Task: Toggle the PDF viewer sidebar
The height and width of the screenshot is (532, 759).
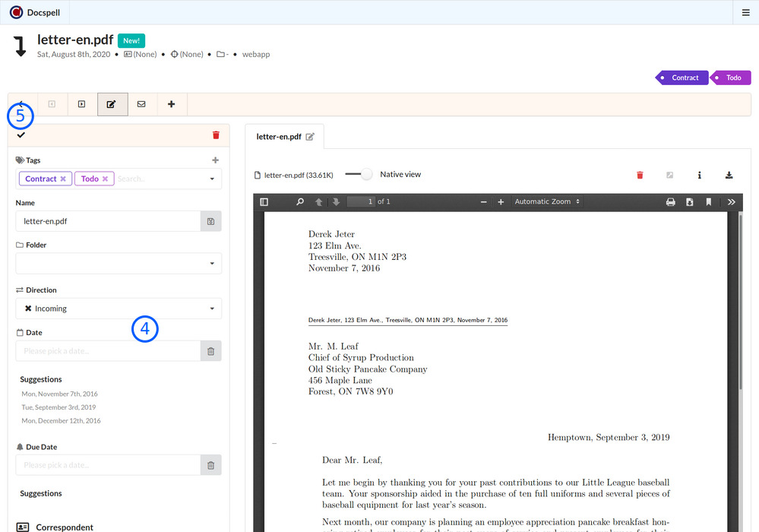Action: tap(264, 202)
